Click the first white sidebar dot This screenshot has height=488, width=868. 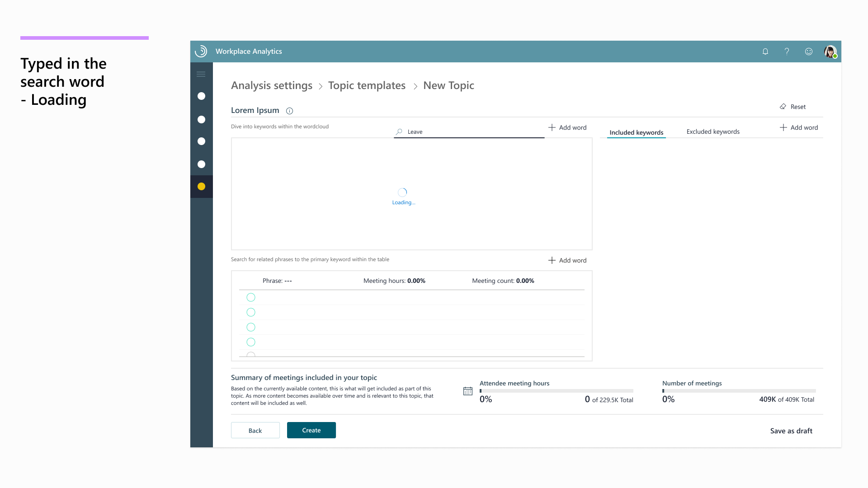(202, 96)
